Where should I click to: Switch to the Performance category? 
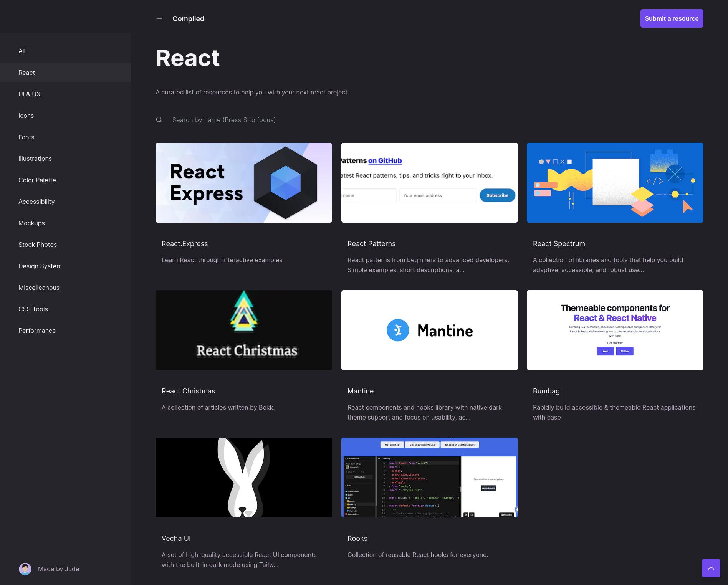(x=37, y=331)
